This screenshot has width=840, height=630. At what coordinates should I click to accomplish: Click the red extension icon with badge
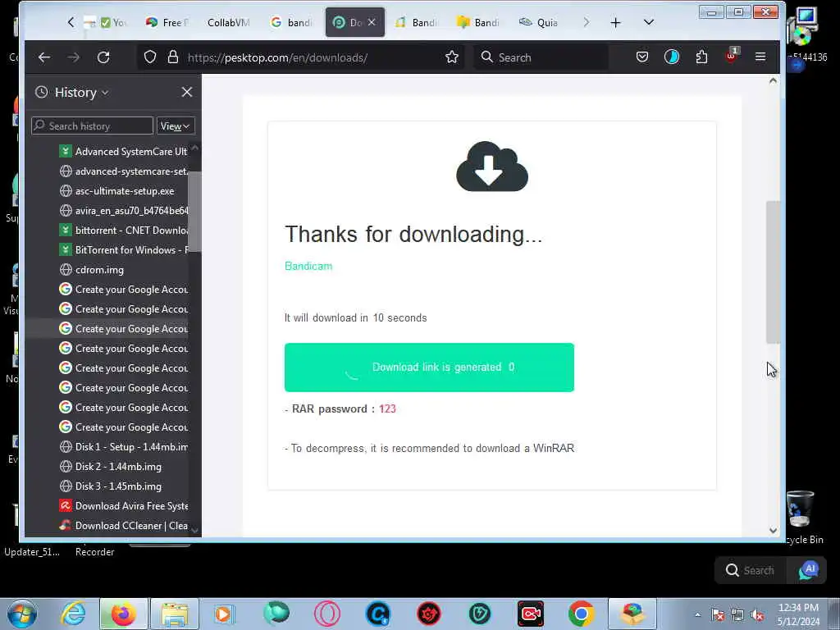coord(731,56)
